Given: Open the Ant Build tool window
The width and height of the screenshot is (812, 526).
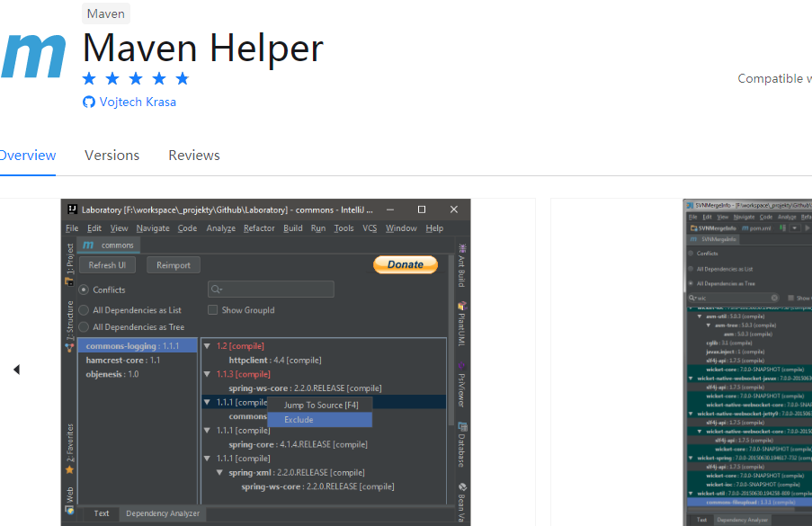Looking at the screenshot, I should [462, 265].
